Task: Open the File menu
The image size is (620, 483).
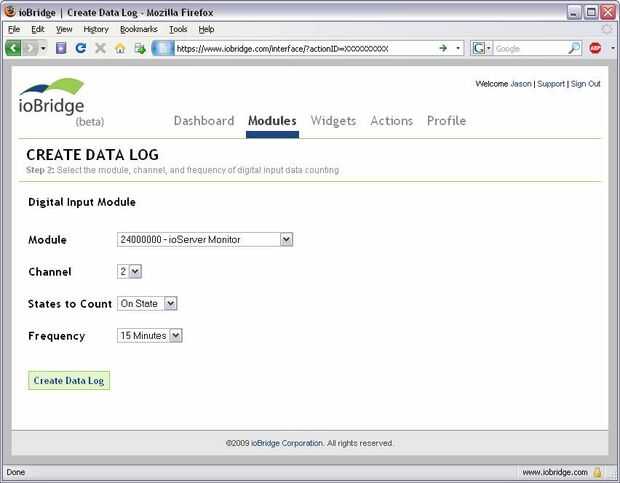Action: 14,29
